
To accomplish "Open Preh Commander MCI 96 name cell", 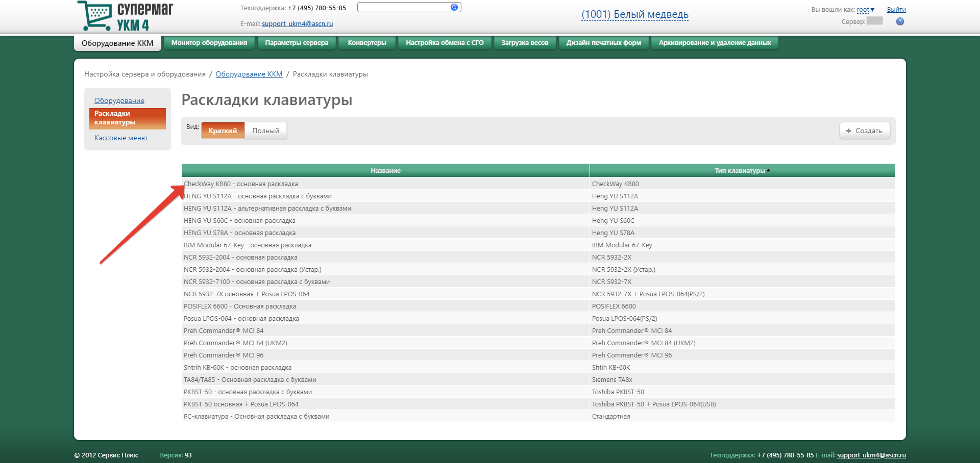I will click(385, 355).
